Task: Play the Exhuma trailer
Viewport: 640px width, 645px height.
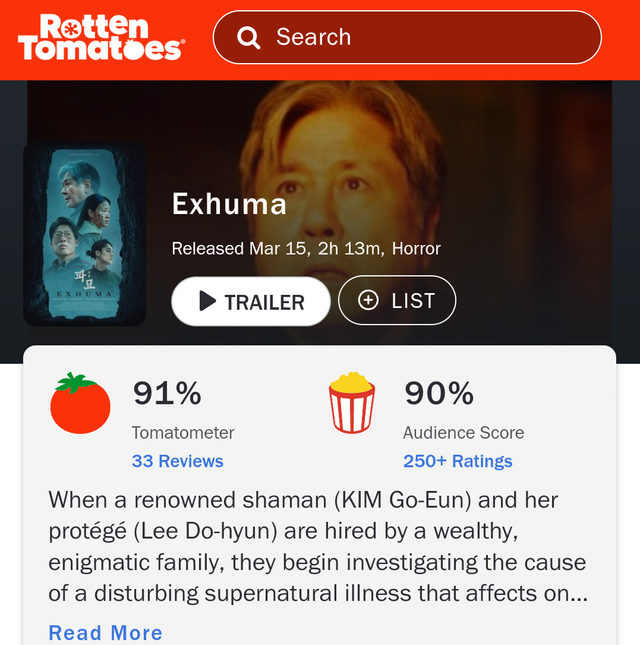Action: [250, 302]
